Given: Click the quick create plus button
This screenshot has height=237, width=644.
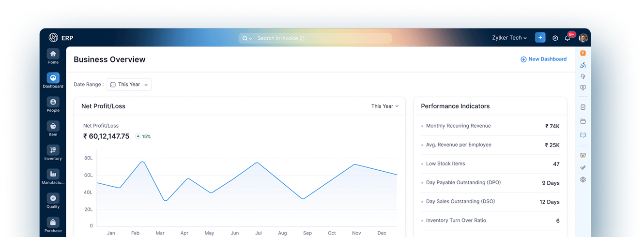Looking at the screenshot, I should [540, 38].
